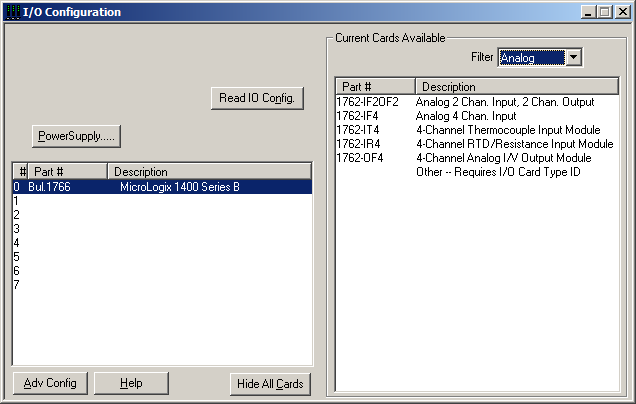Click the Description header in available cards
This screenshot has width=636, height=404.
517,86
